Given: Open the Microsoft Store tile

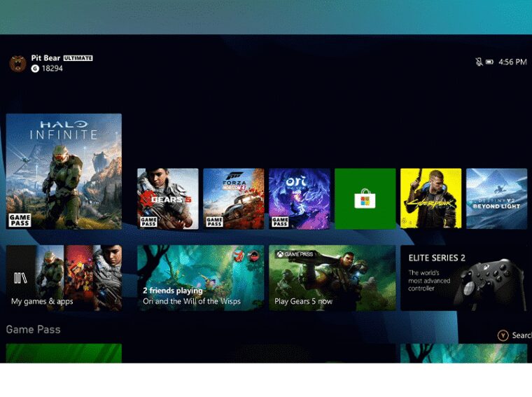Looking at the screenshot, I should click(x=365, y=199).
